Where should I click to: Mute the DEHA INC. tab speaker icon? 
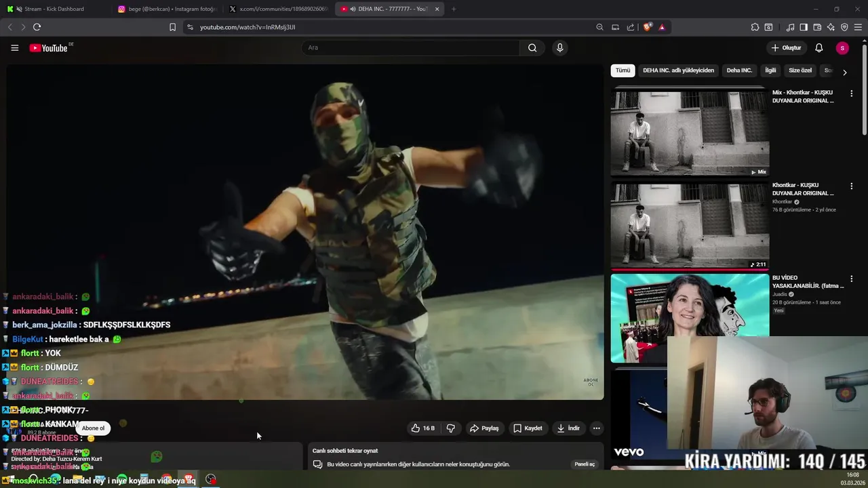tap(353, 9)
